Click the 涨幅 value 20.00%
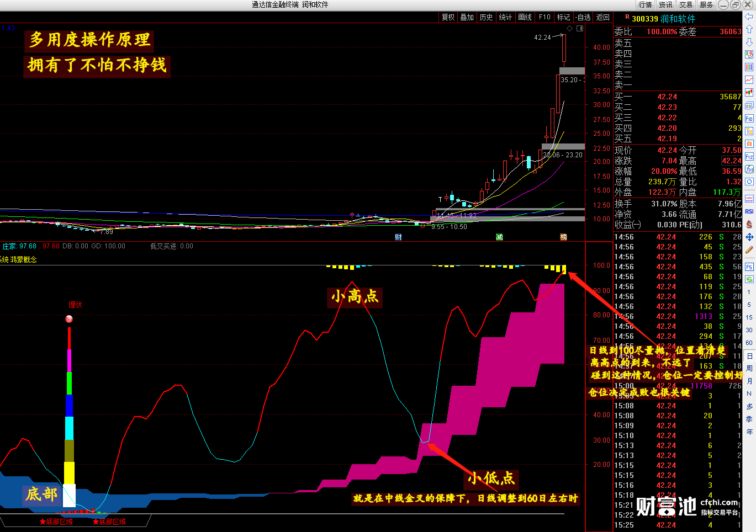 pyautogui.click(x=664, y=171)
